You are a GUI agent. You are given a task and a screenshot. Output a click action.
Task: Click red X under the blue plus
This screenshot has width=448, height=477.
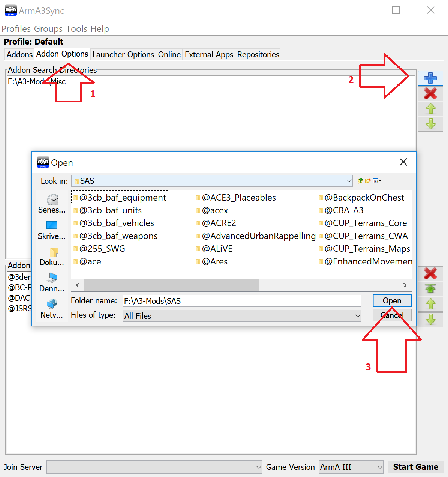point(430,93)
